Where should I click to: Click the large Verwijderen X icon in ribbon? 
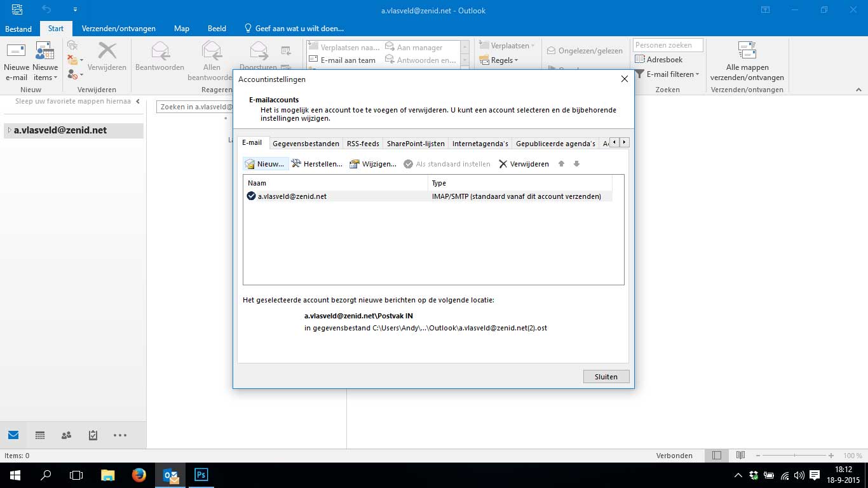(x=107, y=51)
